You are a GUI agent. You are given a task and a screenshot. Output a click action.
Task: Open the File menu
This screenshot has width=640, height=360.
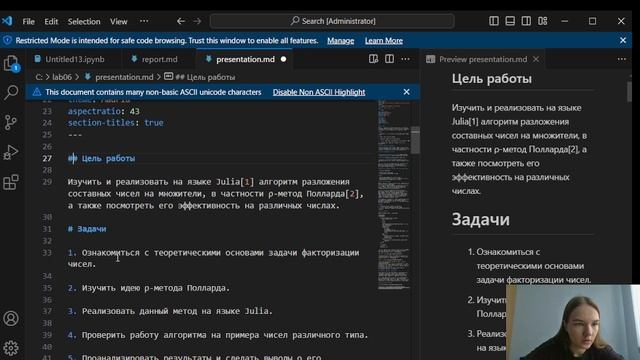pyautogui.click(x=29, y=22)
